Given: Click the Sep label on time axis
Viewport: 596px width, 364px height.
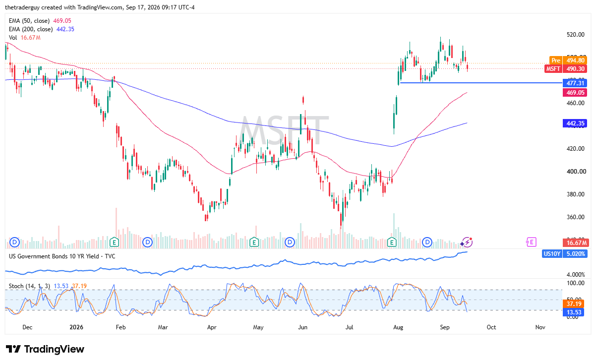Looking at the screenshot, I should coord(445,327).
